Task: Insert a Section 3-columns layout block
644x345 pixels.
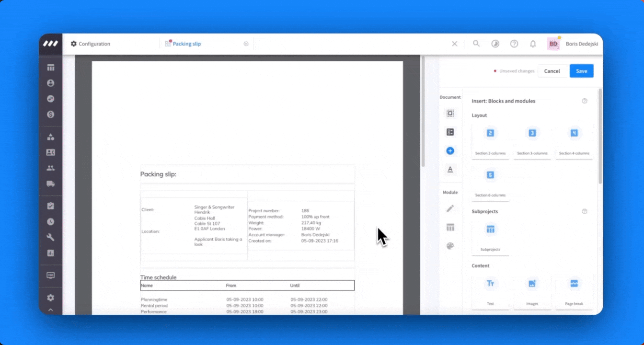Action: 532,141
